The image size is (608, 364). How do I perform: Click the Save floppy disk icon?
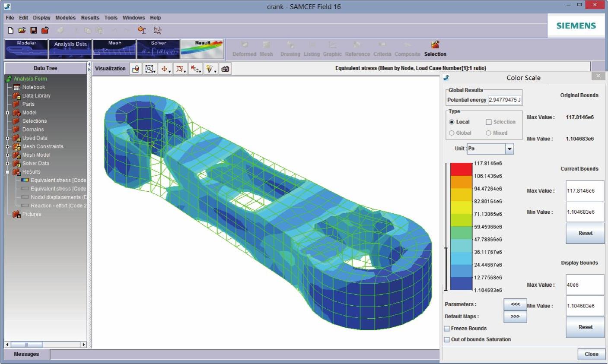click(x=33, y=30)
